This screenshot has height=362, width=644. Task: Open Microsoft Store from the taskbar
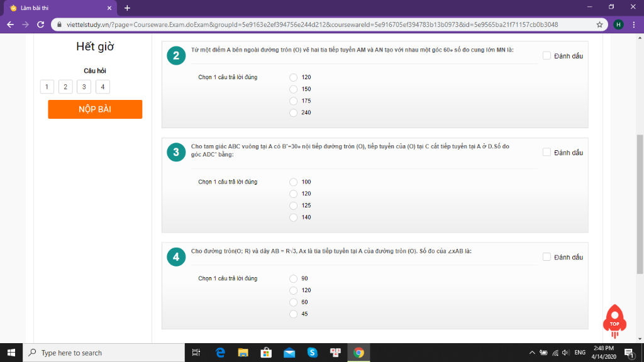coord(266,353)
